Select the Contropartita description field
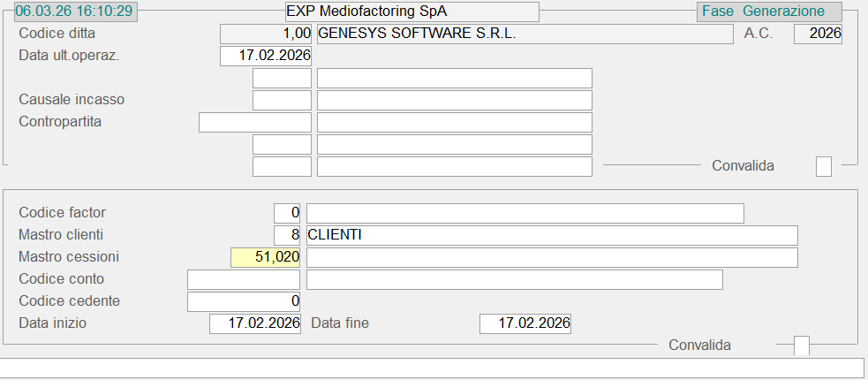The height and width of the screenshot is (380, 868). coord(454,123)
